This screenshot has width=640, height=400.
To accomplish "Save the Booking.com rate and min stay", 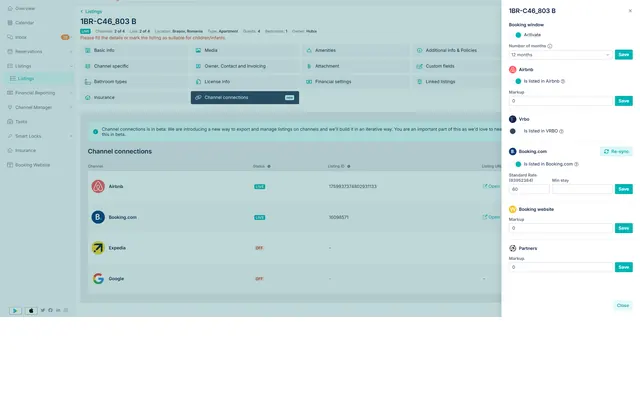I will [x=624, y=189].
